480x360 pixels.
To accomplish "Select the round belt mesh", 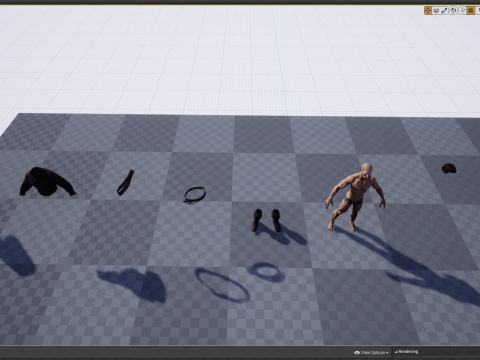I will pos(194,195).
